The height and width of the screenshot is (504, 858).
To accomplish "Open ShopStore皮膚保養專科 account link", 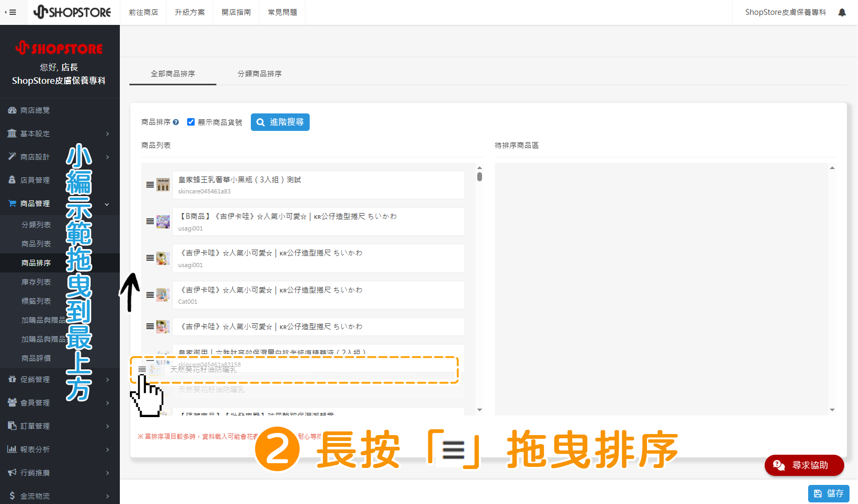I will coord(785,12).
